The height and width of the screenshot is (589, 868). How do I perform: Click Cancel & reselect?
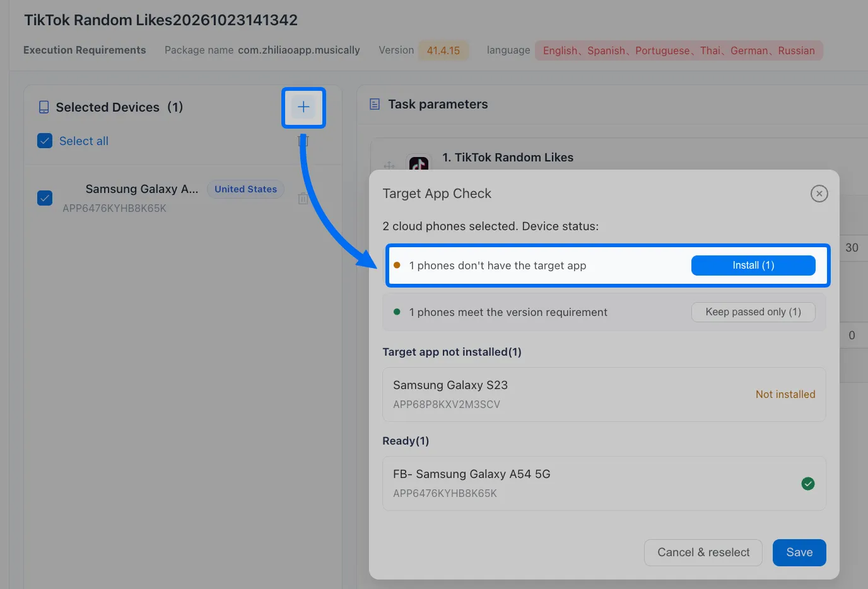tap(703, 552)
